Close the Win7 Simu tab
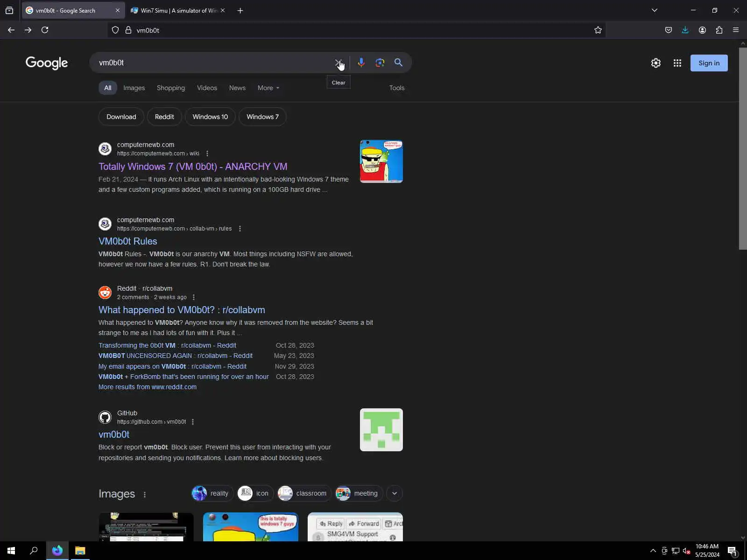Screen dimensions: 747x560 pos(223,10)
